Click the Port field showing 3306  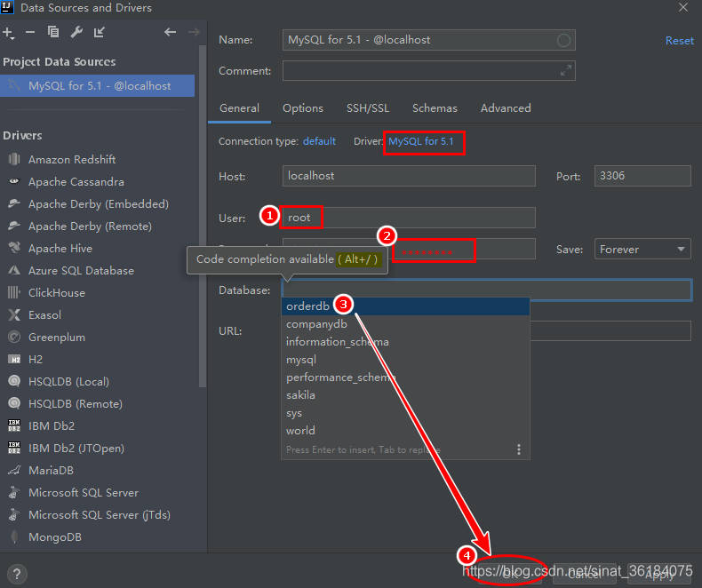pyautogui.click(x=642, y=176)
